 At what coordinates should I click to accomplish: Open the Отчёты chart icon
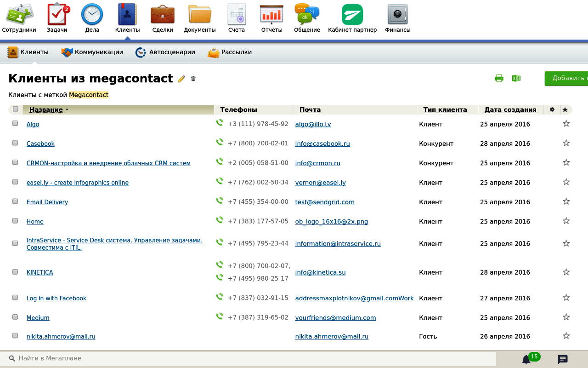tap(271, 18)
